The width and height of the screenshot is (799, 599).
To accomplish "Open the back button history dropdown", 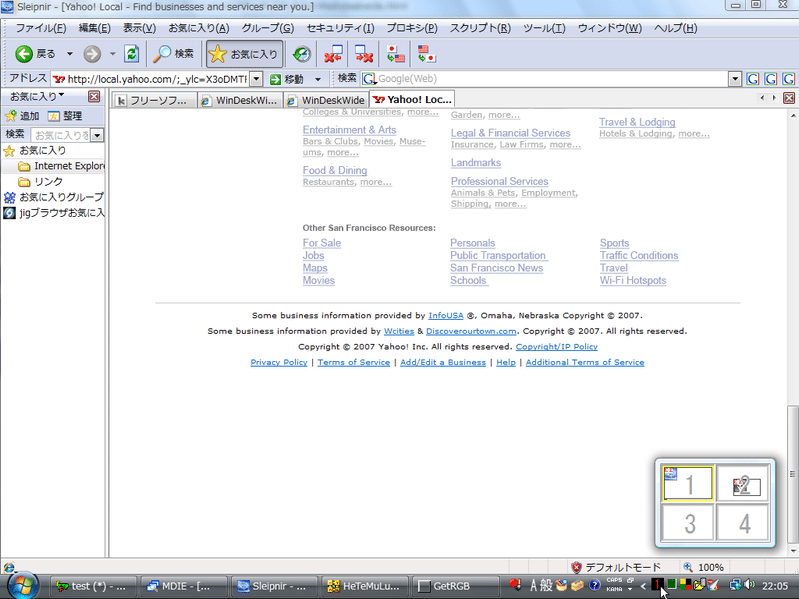I will click(x=70, y=54).
